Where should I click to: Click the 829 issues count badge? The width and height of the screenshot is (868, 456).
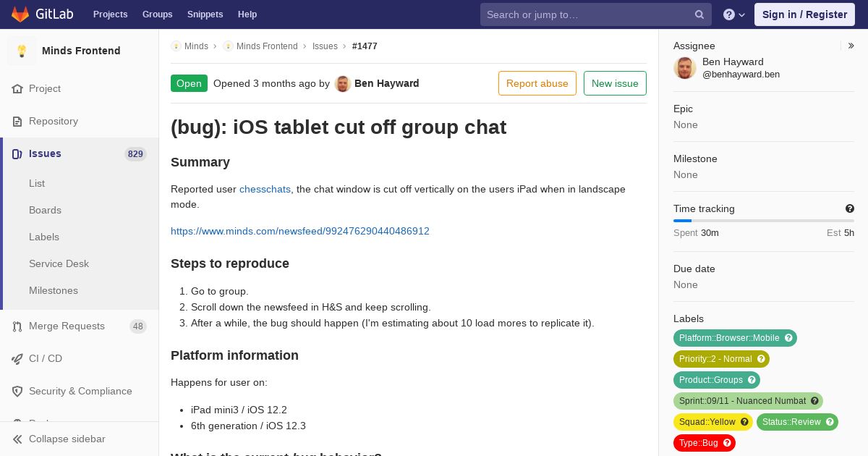pos(135,153)
